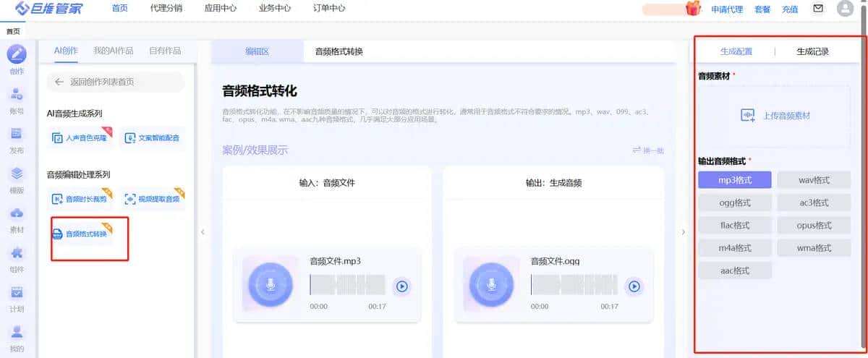
Task: Click 换一批 refresh examples
Action: click(648, 150)
